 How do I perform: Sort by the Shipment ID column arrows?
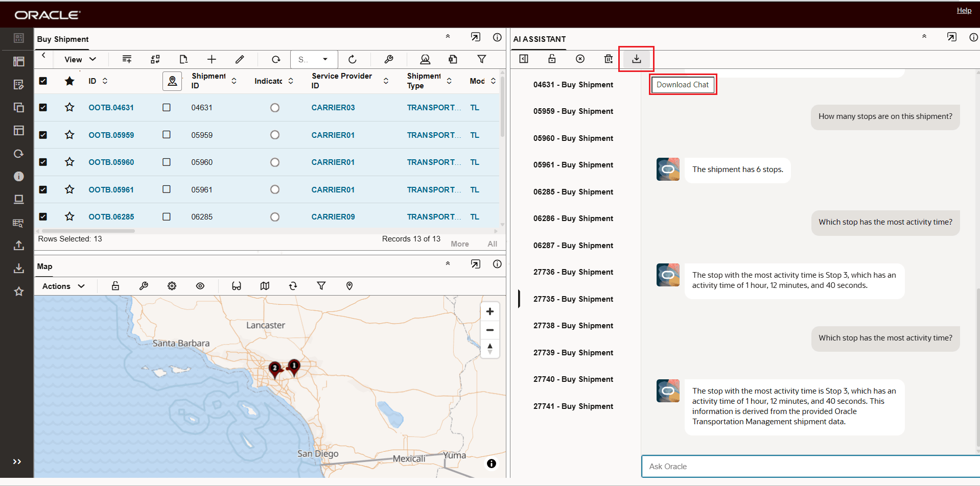pyautogui.click(x=234, y=81)
